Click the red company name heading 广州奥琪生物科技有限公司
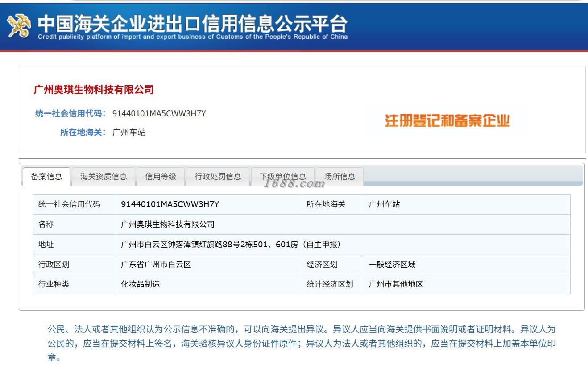Image resolution: width=588 pixels, height=365 pixels. tap(94, 90)
